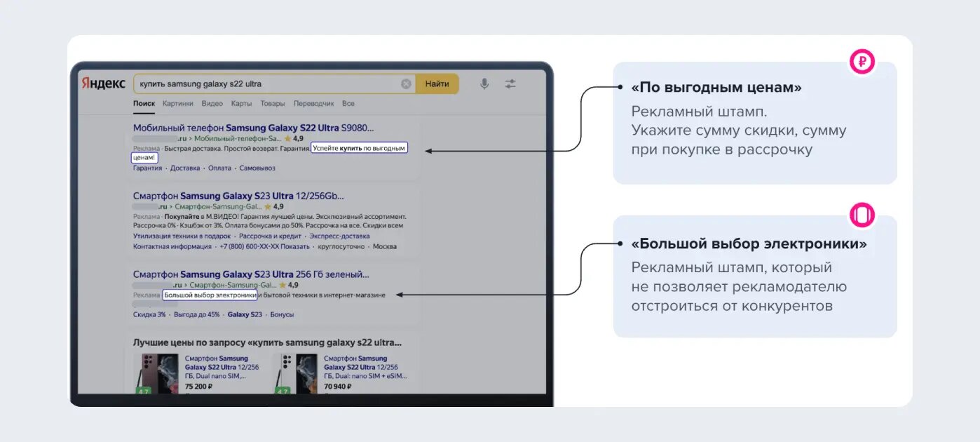
Task: Reveal phone number with Показать
Action: tap(295, 247)
